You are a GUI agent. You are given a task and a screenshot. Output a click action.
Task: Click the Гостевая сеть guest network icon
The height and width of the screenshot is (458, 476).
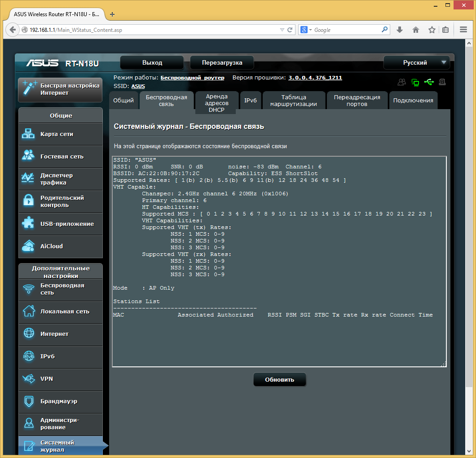[x=28, y=155]
